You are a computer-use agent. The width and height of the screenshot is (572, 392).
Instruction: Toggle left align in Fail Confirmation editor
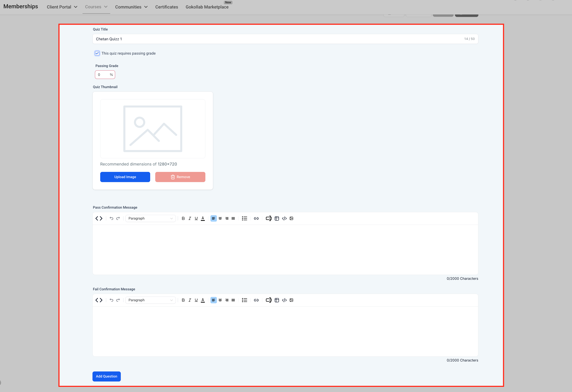click(213, 300)
